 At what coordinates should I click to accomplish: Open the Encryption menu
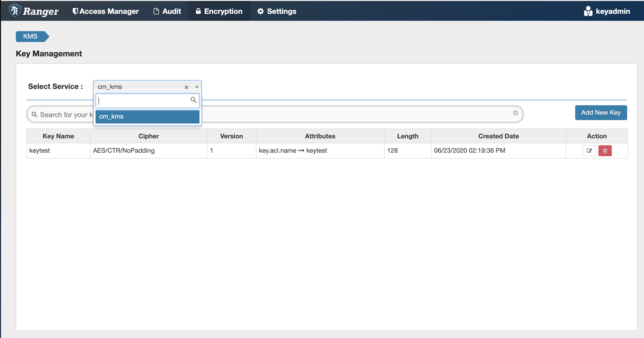pyautogui.click(x=219, y=11)
